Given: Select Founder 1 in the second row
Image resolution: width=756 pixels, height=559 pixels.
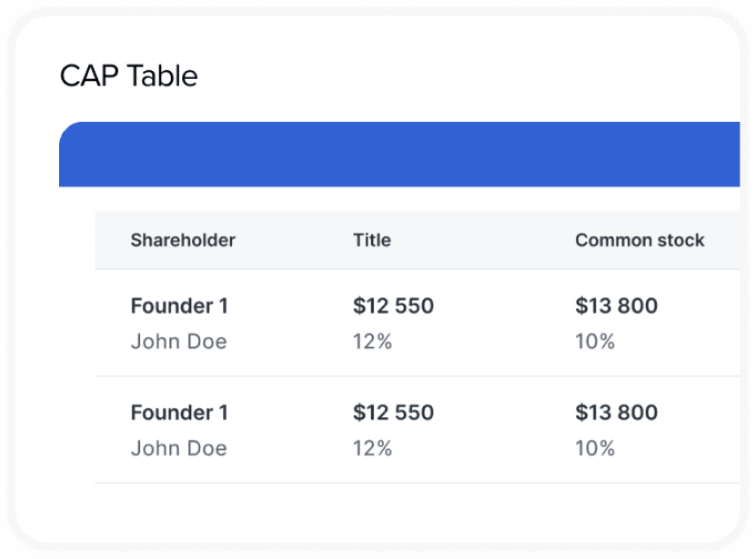Looking at the screenshot, I should click(179, 413).
